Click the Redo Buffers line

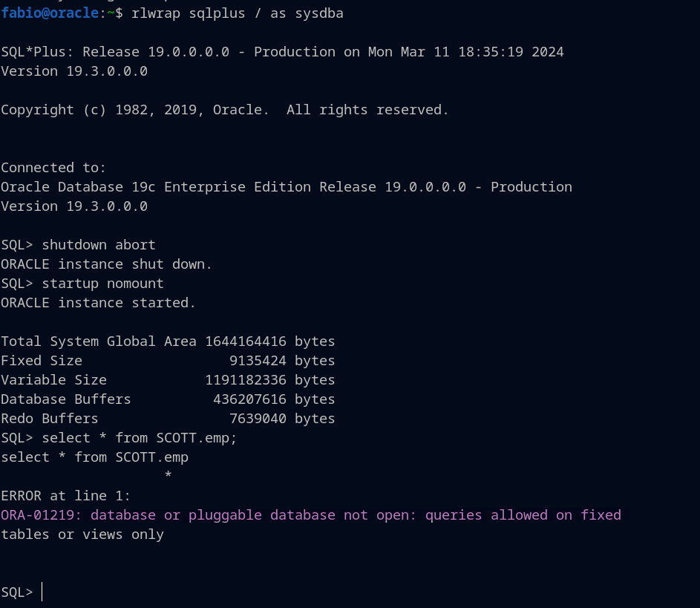(168, 419)
